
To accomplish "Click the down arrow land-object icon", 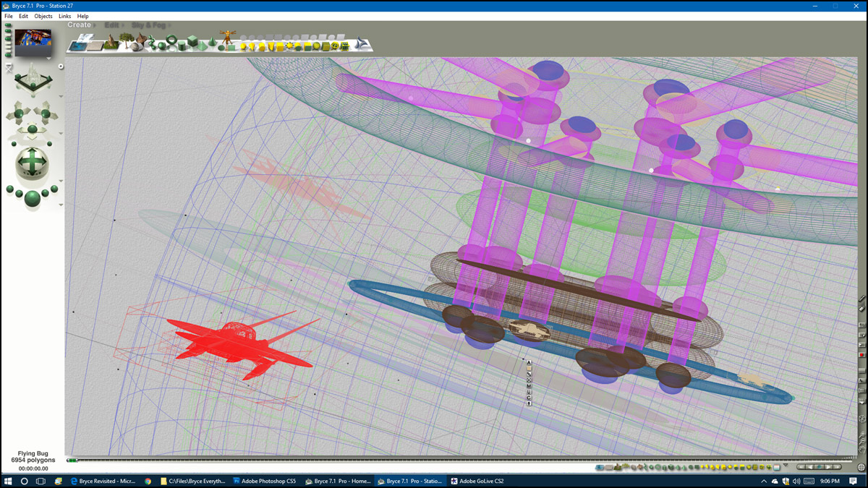I will (529, 403).
